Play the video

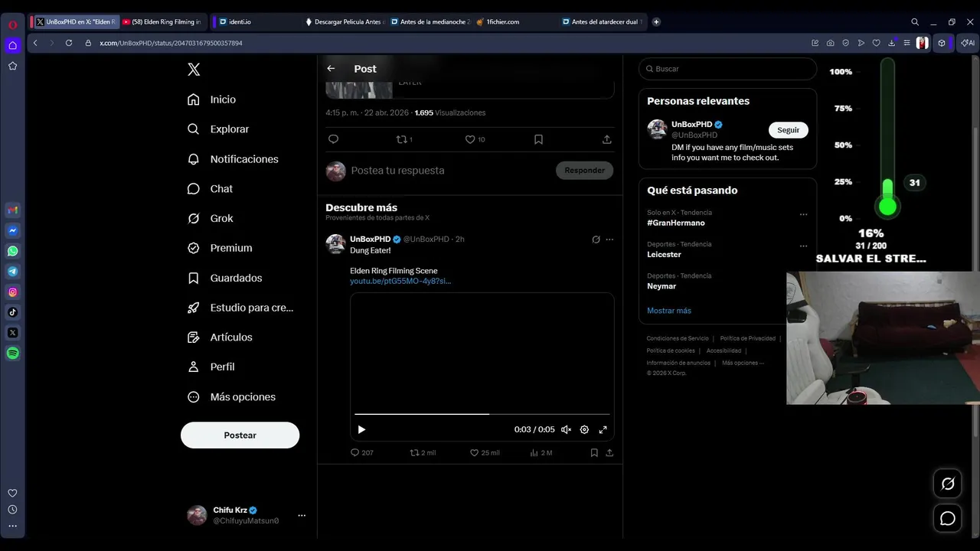pyautogui.click(x=361, y=429)
